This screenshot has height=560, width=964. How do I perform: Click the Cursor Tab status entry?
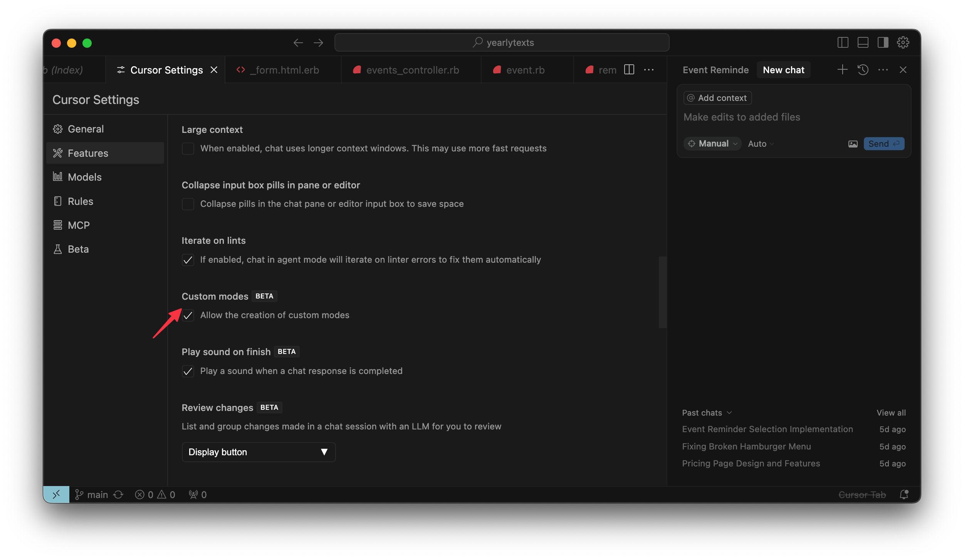862,495
